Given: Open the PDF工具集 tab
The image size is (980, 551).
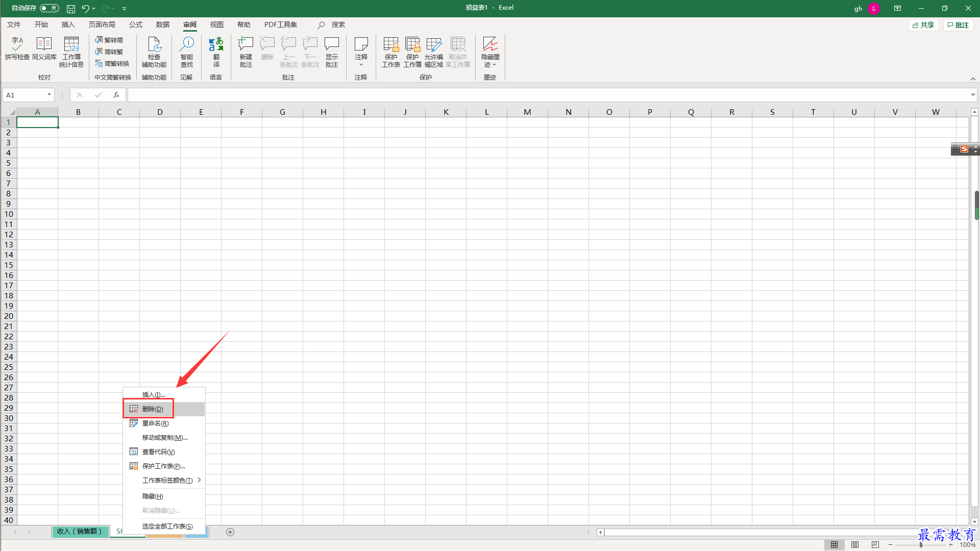Looking at the screenshot, I should [x=281, y=24].
